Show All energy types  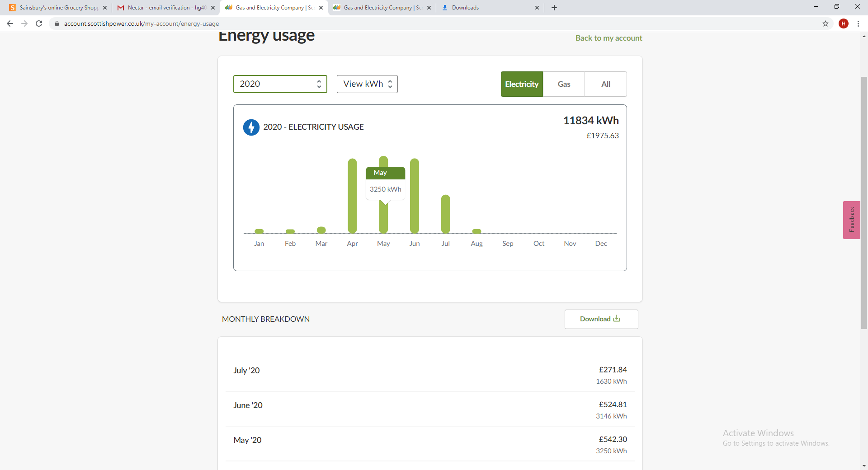pos(605,84)
